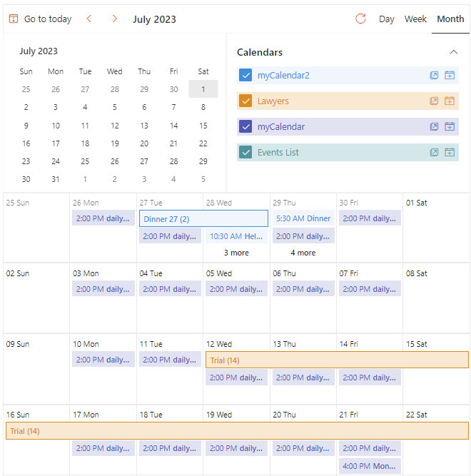
Task: Expand 4 more events on 29 Thu
Action: click(303, 253)
